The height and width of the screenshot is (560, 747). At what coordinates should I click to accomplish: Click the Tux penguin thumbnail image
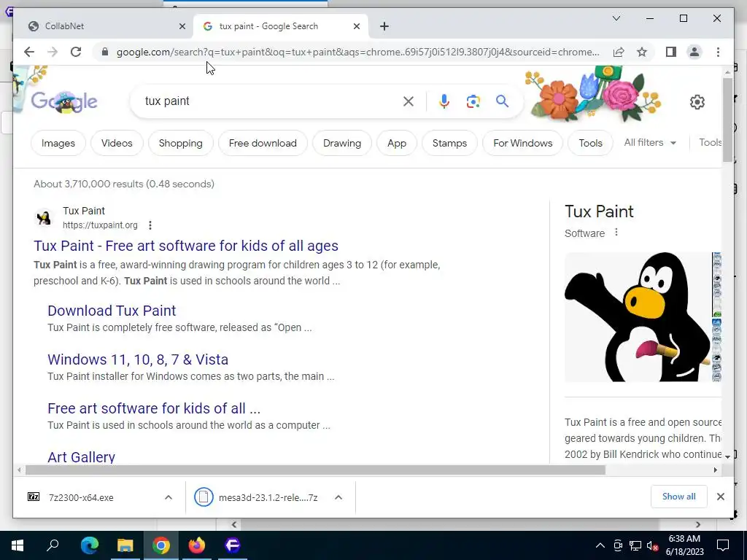pyautogui.click(x=638, y=316)
